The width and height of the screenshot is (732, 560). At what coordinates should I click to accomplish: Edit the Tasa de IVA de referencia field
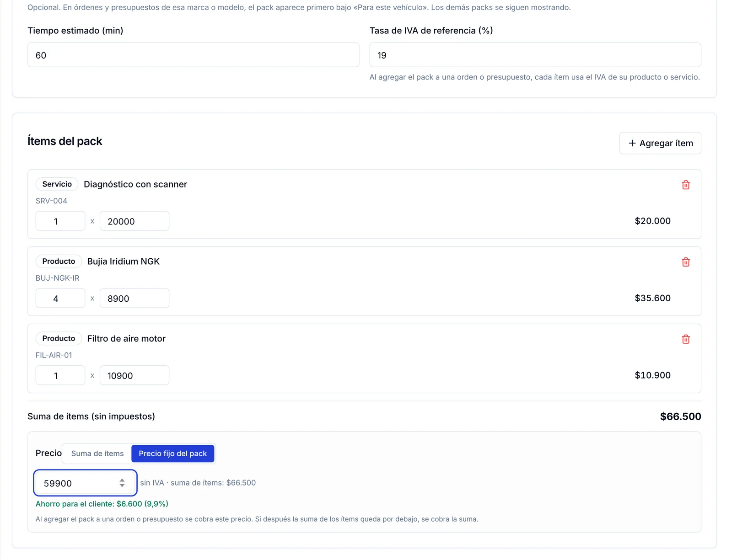click(x=535, y=55)
